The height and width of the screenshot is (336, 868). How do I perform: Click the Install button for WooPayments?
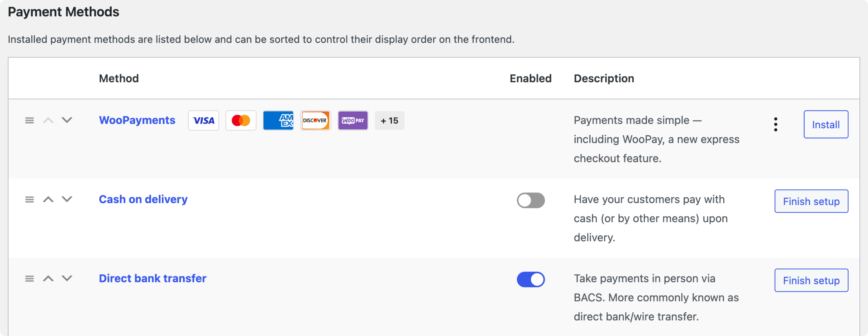click(x=825, y=124)
